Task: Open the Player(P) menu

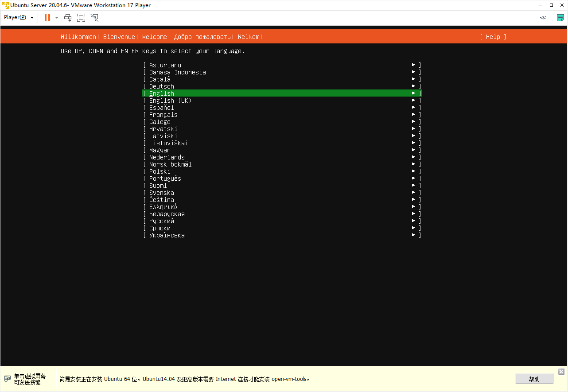Action: pos(19,17)
